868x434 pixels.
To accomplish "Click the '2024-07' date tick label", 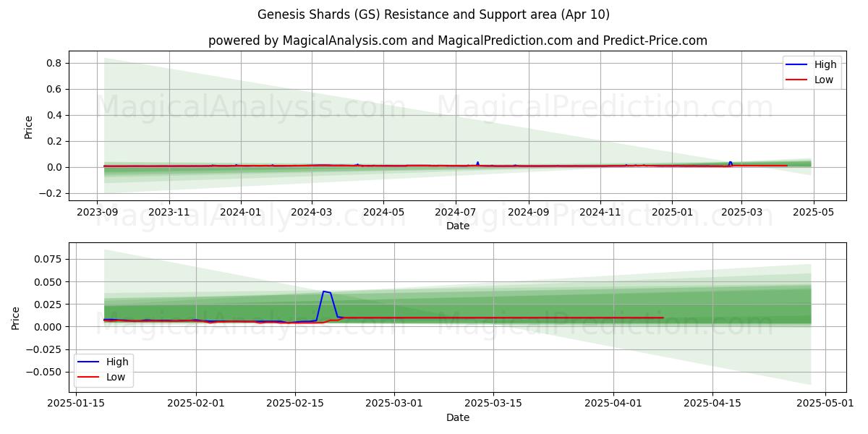I will click(x=455, y=212).
